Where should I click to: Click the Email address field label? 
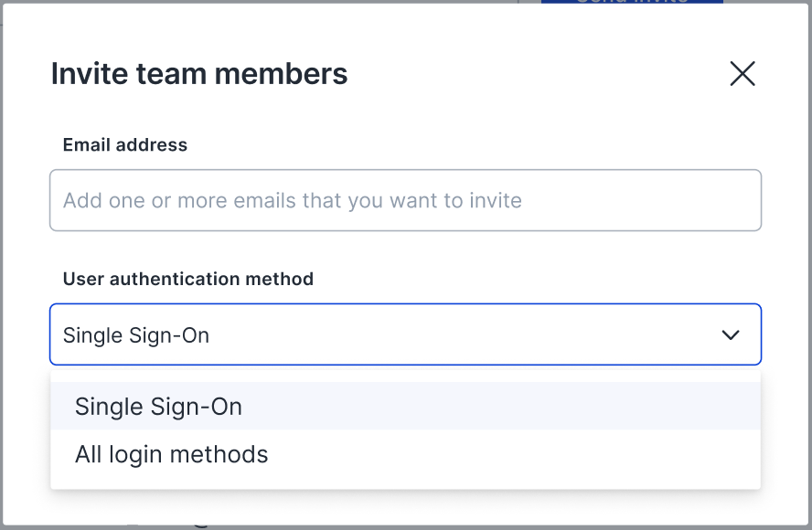click(125, 144)
